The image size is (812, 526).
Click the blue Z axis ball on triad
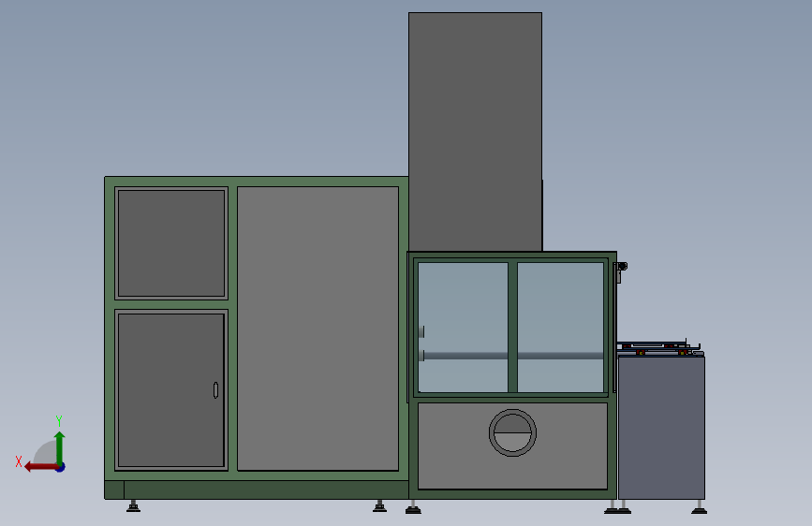(61, 468)
